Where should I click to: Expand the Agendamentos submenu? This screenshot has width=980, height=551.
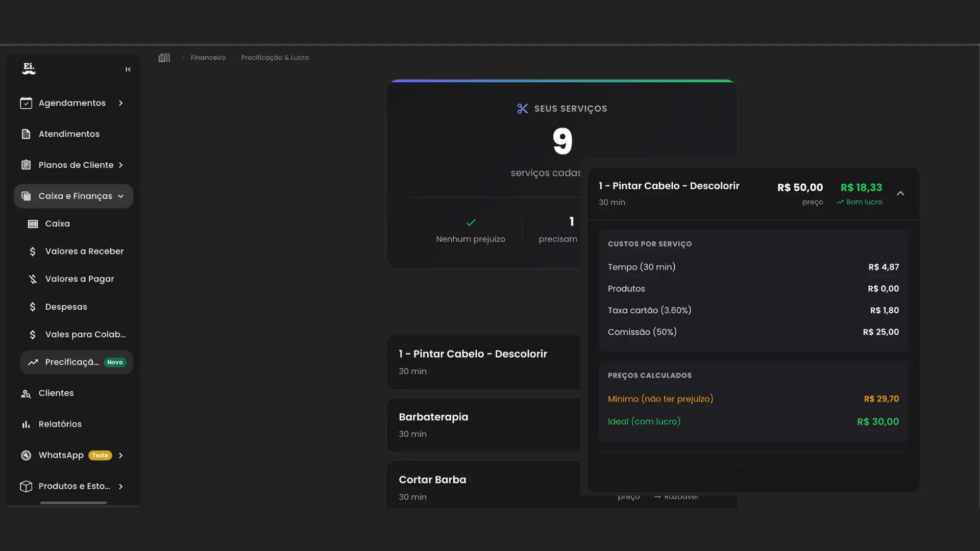tap(120, 103)
